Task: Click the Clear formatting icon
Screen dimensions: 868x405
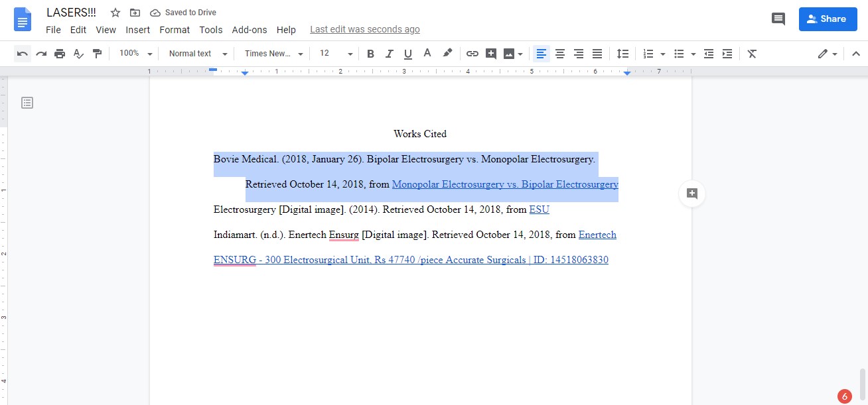Action: [x=752, y=54]
